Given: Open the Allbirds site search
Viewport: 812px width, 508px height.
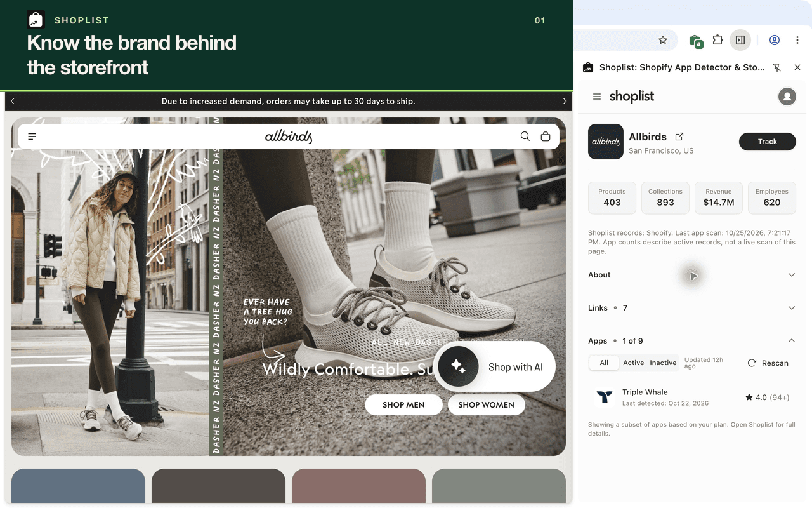Looking at the screenshot, I should (525, 137).
